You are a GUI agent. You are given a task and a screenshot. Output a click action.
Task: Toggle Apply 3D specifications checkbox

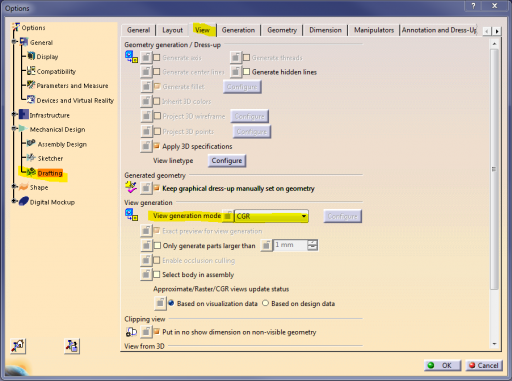157,146
